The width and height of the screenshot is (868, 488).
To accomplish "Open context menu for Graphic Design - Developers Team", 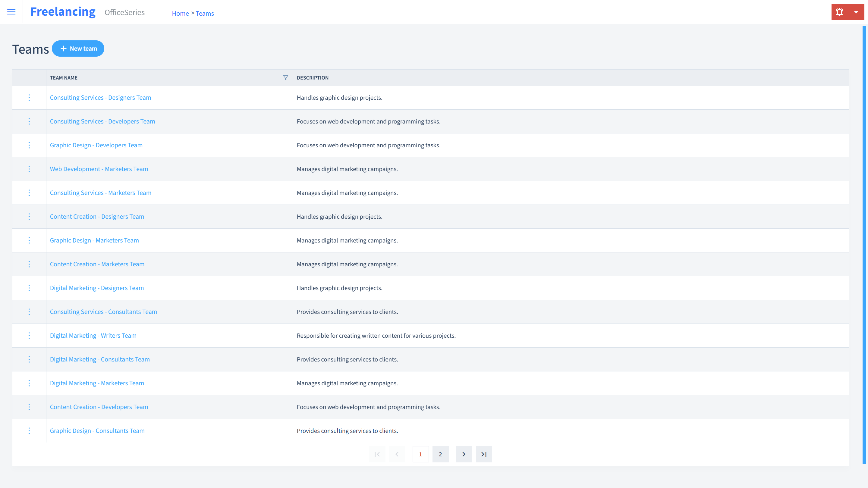I will tap(29, 145).
